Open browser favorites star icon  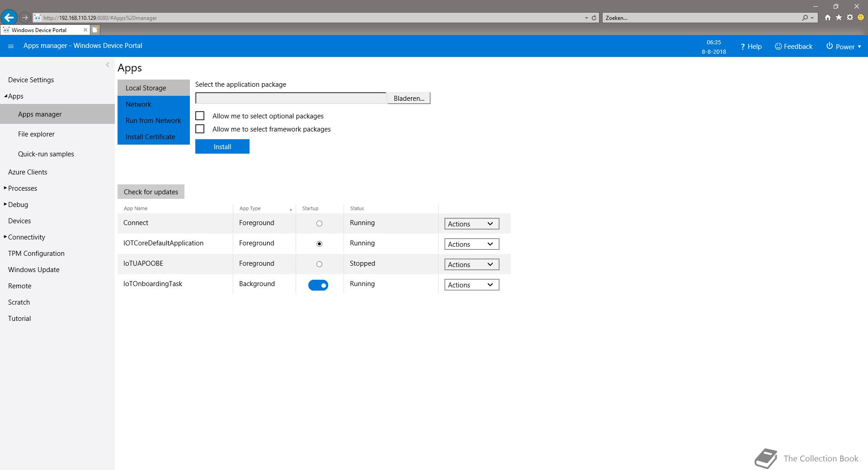[x=839, y=18]
